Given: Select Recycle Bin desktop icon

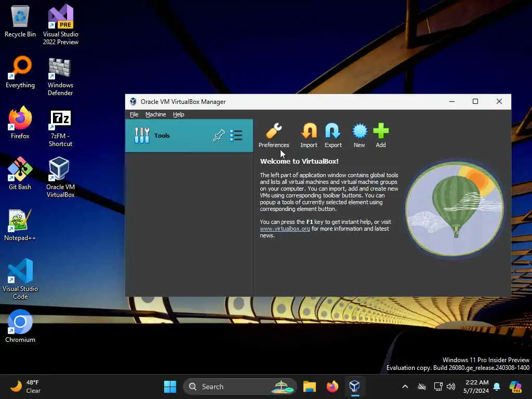Looking at the screenshot, I should click(x=20, y=22).
